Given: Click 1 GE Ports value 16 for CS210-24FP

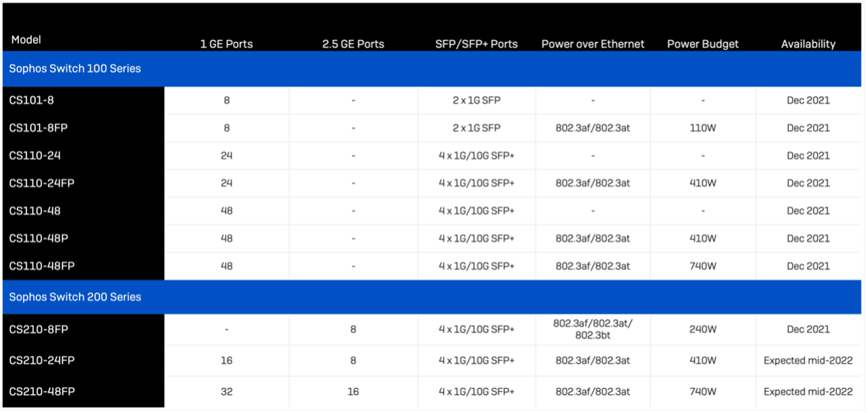Looking at the screenshot, I should coord(226,361).
